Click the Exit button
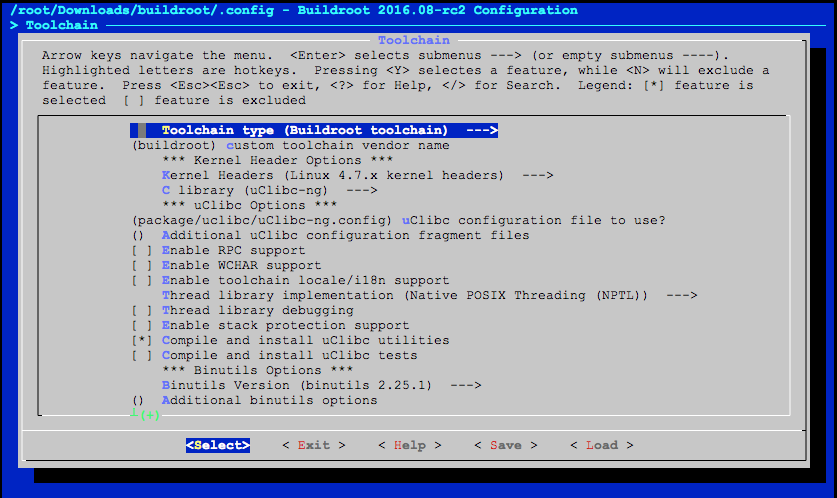This screenshot has width=837, height=498. [314, 445]
